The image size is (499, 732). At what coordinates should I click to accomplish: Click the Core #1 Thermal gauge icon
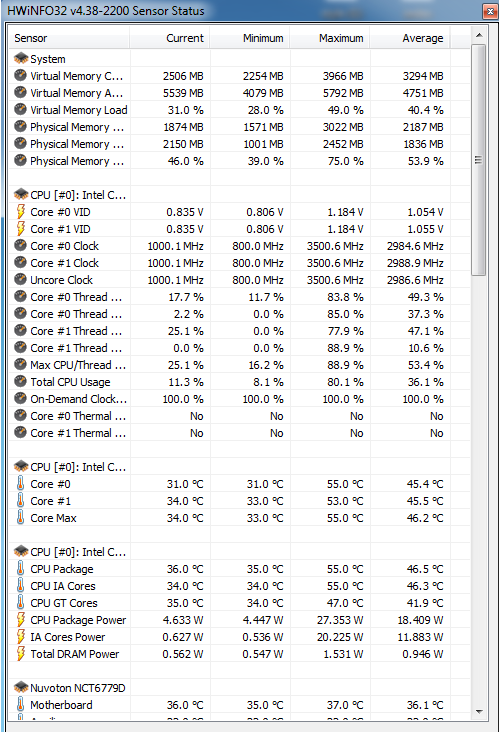click(x=20, y=432)
